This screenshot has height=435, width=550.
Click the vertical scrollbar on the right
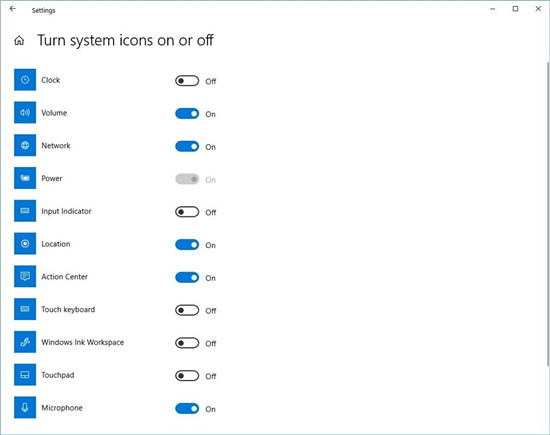click(548, 214)
